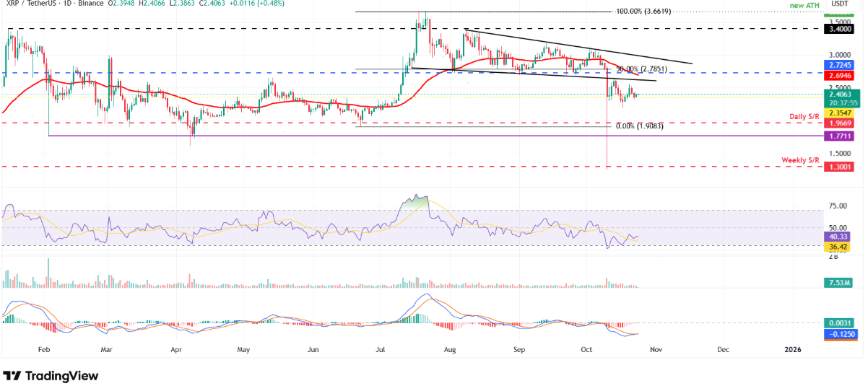Click the 7.53M volume value tag
This screenshot has width=868, height=391.
tap(841, 282)
